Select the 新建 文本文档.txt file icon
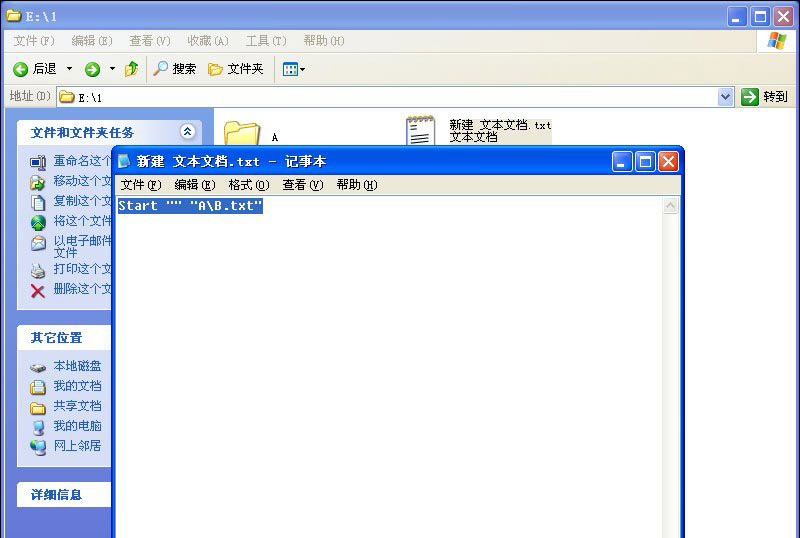 pyautogui.click(x=421, y=130)
